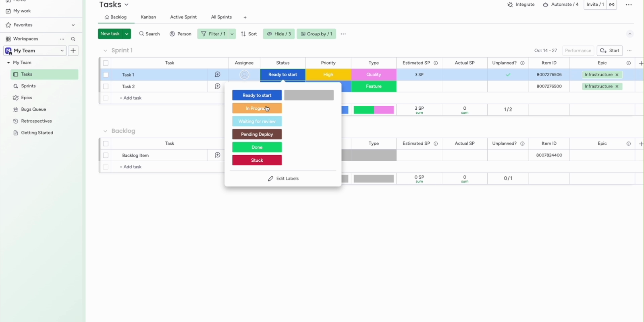
Task: Expand the Favorites section
Action: click(73, 25)
